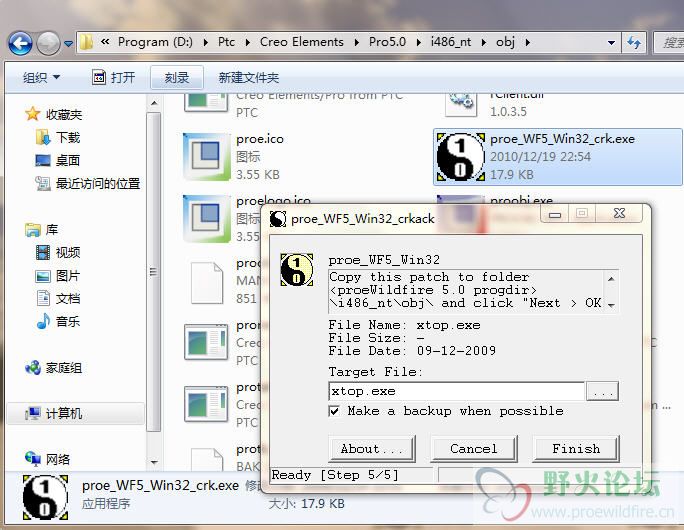Image resolution: width=684 pixels, height=530 pixels.
Task: Click 打开 in the Explorer toolbar
Action: coord(114,78)
